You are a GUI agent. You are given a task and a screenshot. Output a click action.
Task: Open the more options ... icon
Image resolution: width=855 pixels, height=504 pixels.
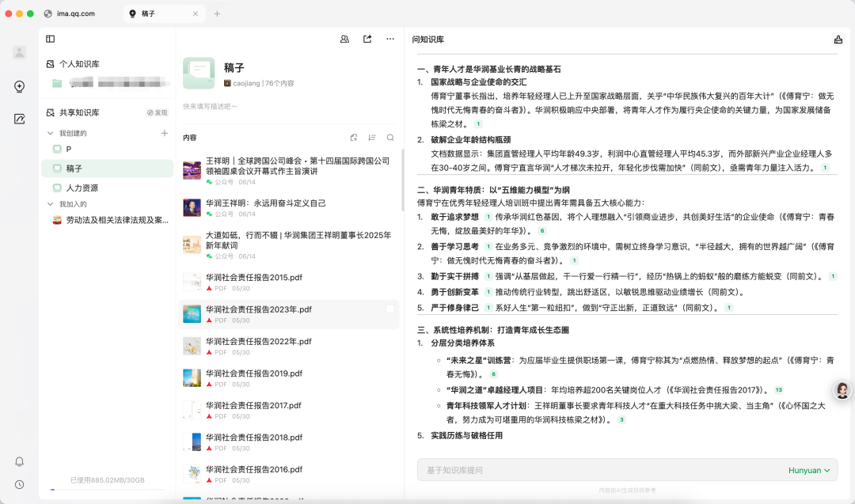coord(389,38)
